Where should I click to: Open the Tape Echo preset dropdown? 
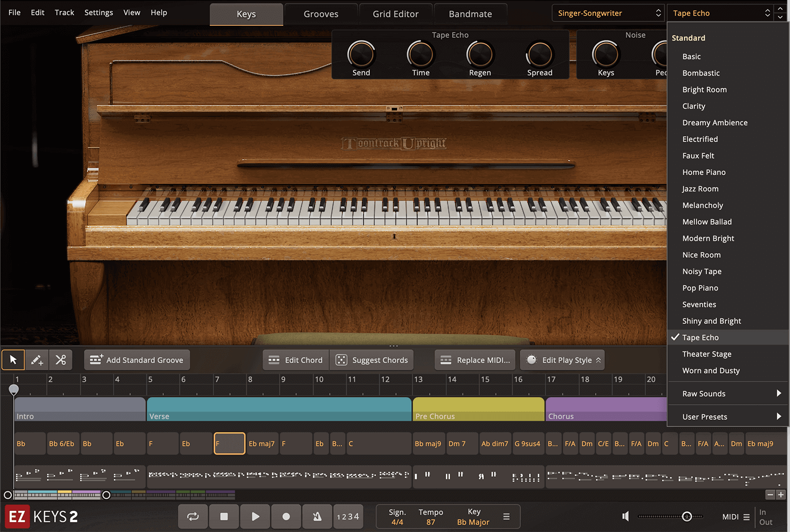tap(720, 13)
